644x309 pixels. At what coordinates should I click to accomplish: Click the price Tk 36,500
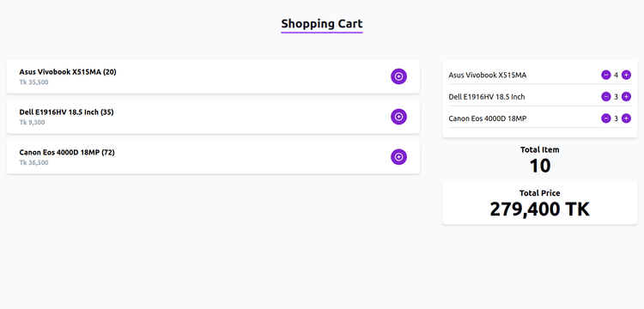point(33,162)
